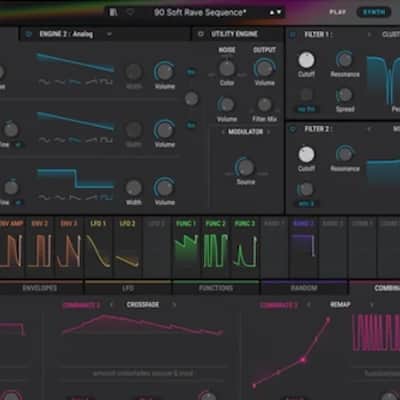Image resolution: width=400 pixels, height=400 pixels.
Task: Select ramp waveform for oscillator 1
Action: 91,82
